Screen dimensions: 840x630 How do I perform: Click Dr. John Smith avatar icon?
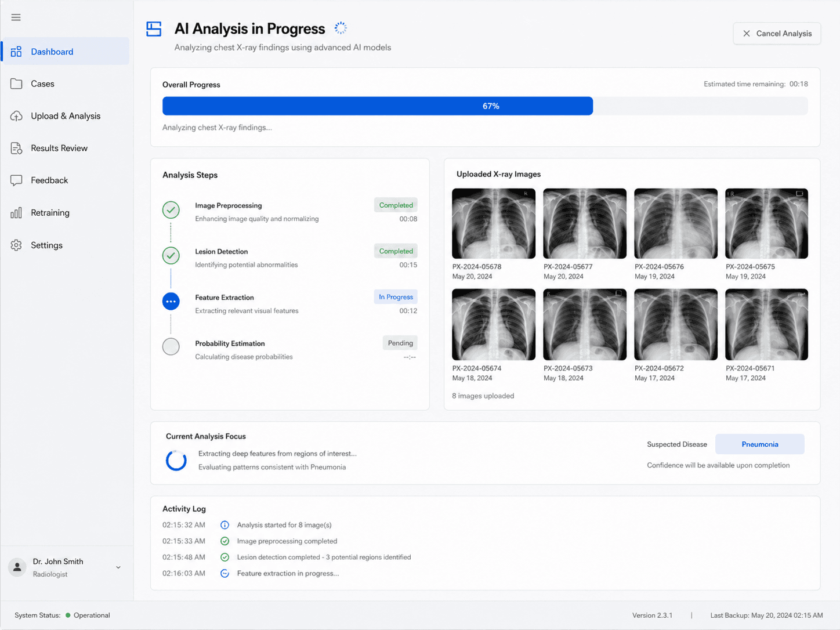pyautogui.click(x=17, y=567)
